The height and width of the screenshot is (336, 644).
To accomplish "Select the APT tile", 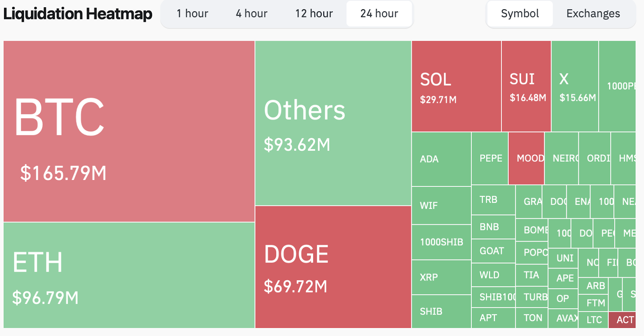I will (x=493, y=318).
